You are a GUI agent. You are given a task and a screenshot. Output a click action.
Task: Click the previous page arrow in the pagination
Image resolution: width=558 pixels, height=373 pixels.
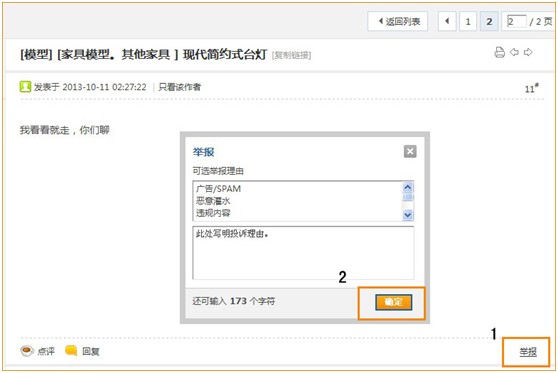coord(447,21)
